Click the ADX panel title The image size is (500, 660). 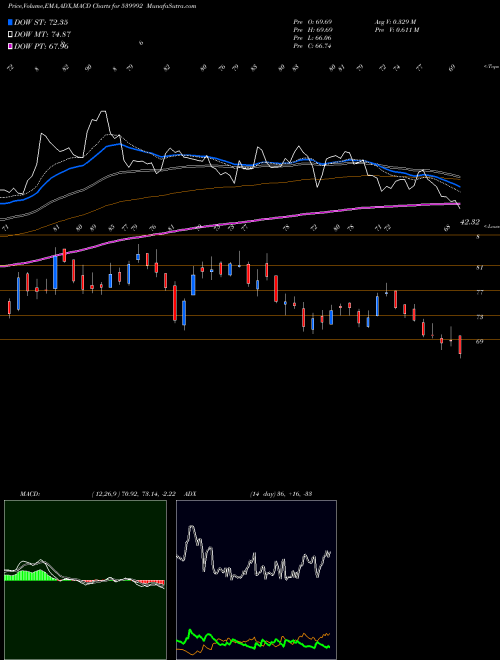pos(191,494)
